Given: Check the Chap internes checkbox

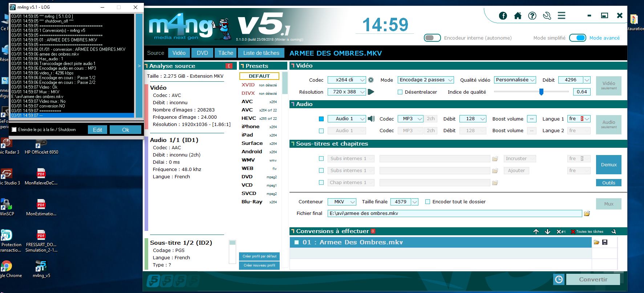Looking at the screenshot, I should coord(321,183).
